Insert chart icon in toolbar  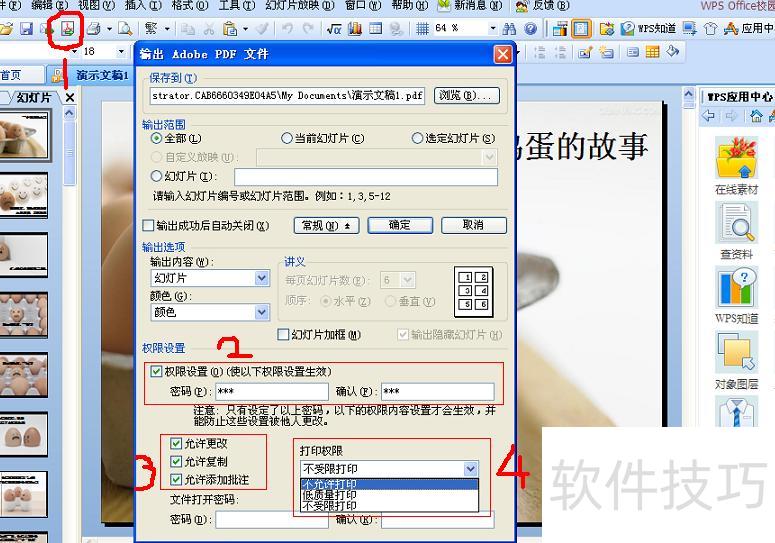pyautogui.click(x=354, y=29)
